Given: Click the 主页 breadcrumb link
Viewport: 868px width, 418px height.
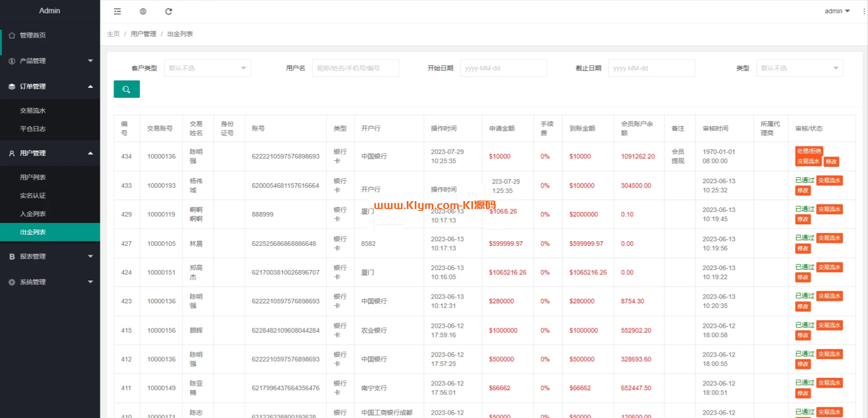Looking at the screenshot, I should pos(113,34).
